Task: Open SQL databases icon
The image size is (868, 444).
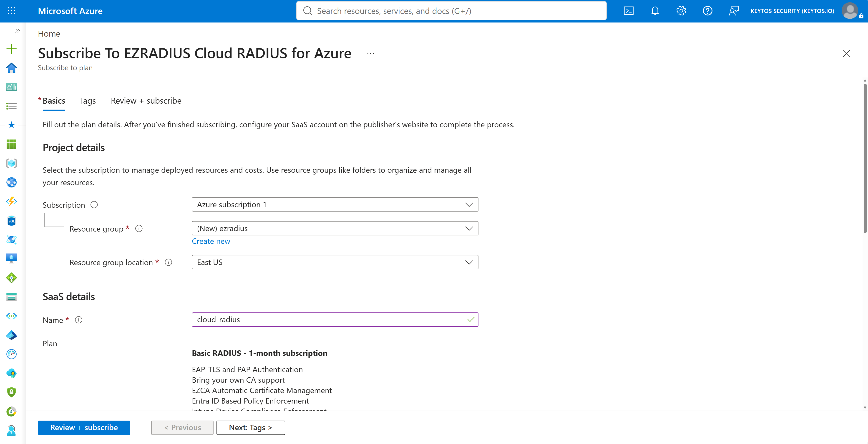Action: click(x=11, y=220)
